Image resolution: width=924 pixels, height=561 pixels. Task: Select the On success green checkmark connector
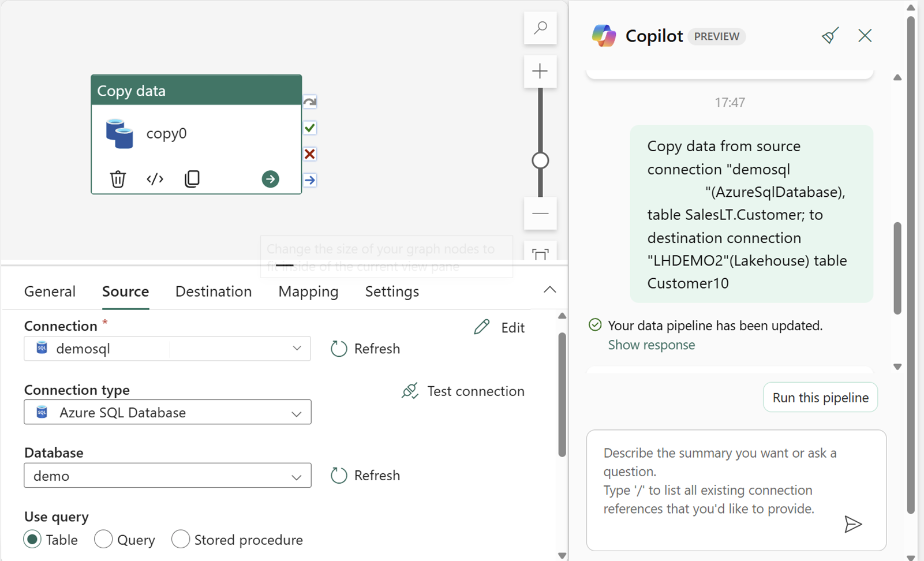310,128
